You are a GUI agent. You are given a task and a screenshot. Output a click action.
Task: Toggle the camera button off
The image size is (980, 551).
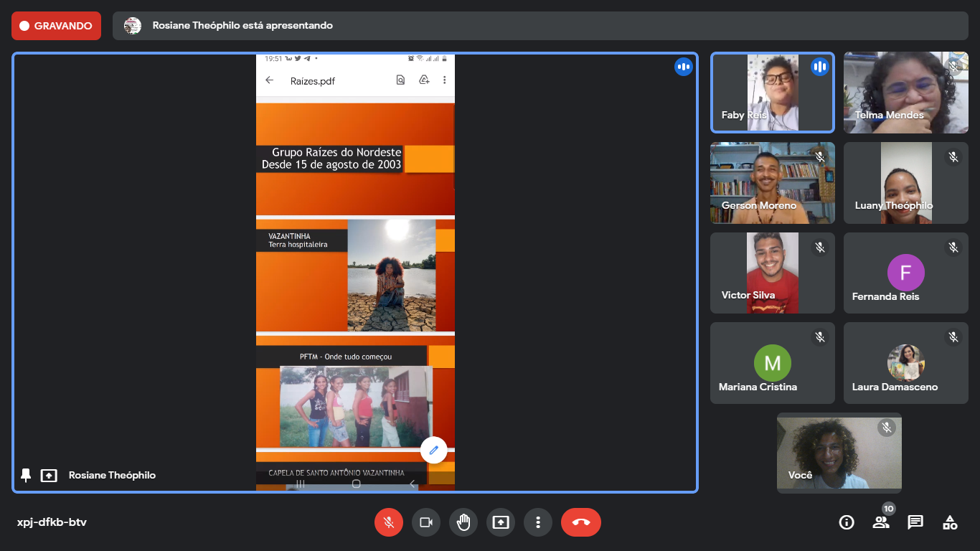click(426, 522)
